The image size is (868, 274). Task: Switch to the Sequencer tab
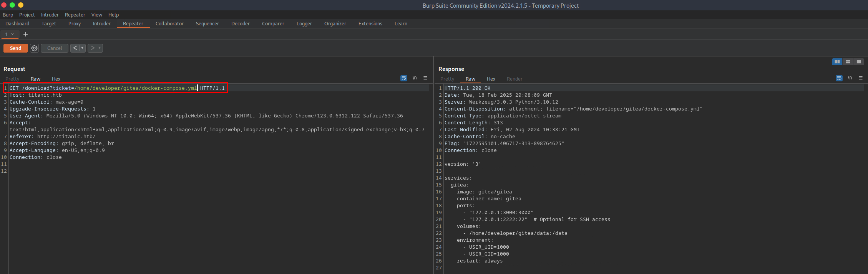(207, 23)
